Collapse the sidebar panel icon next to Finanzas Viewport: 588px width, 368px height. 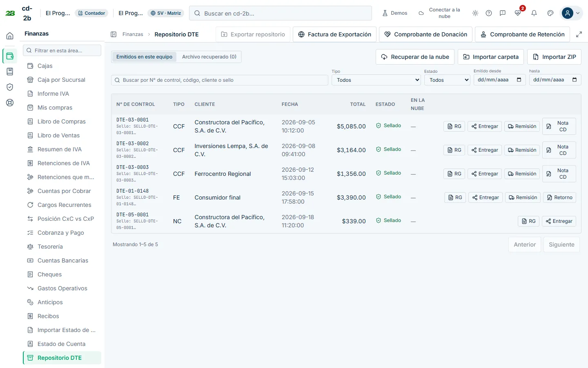coord(114,34)
